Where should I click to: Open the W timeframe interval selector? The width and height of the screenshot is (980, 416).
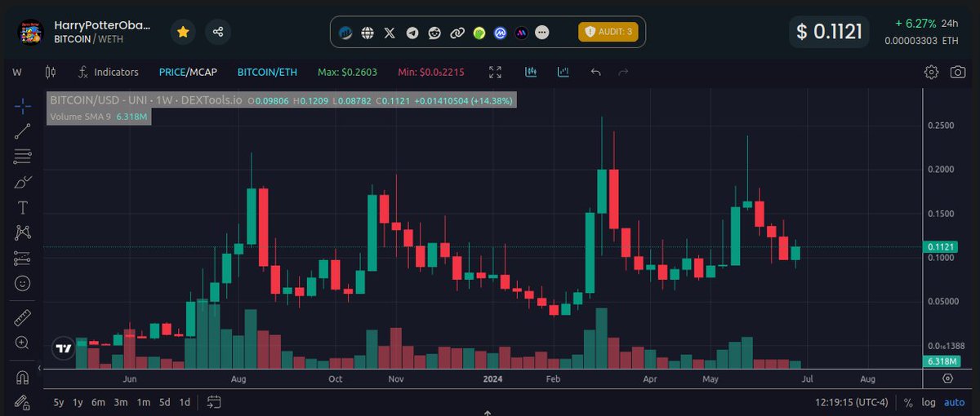(x=17, y=73)
